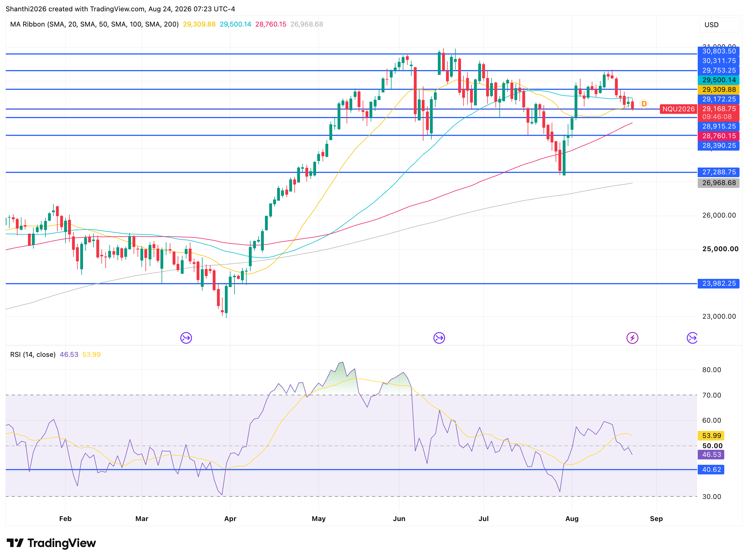Select the MA Ribbon indicator legend
Image resolution: width=748 pixels, height=560 pixels.
[94, 24]
